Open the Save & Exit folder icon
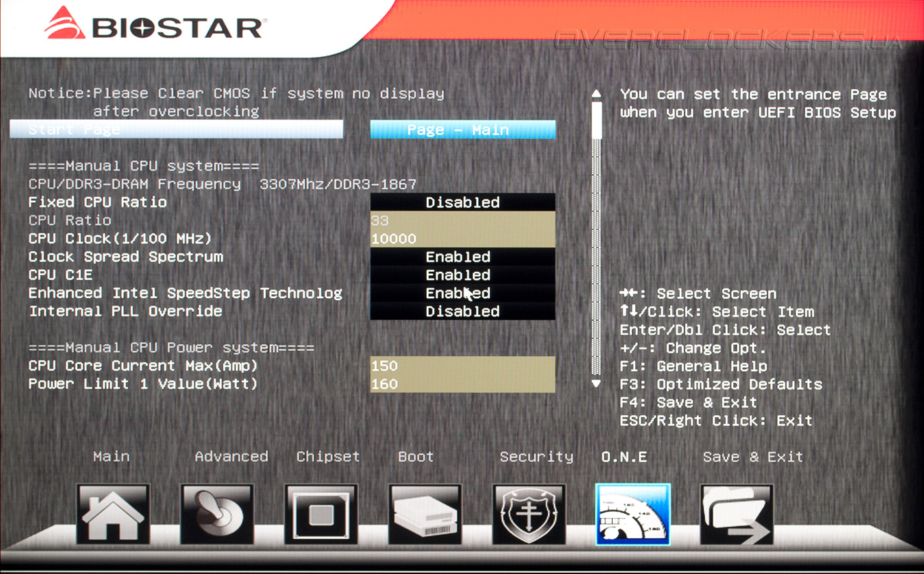This screenshot has width=924, height=574. pyautogui.click(x=737, y=515)
